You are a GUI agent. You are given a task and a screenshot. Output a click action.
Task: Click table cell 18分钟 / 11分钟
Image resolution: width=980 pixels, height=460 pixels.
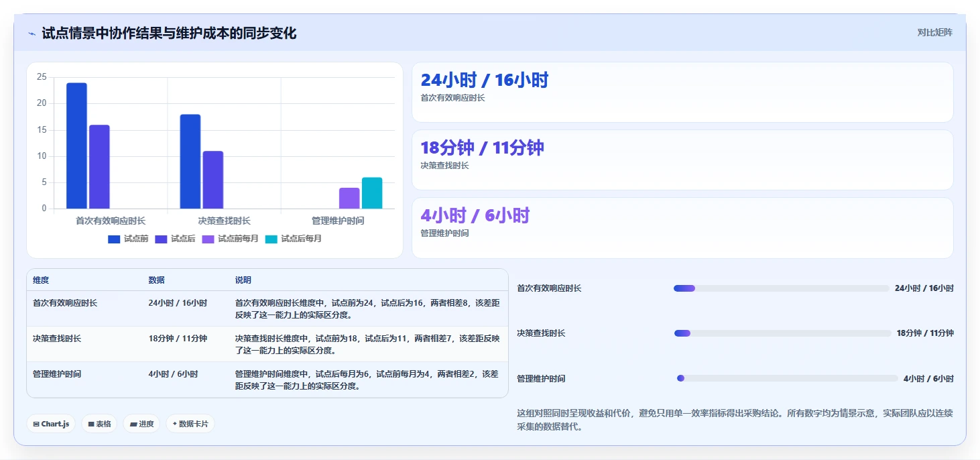tap(178, 339)
